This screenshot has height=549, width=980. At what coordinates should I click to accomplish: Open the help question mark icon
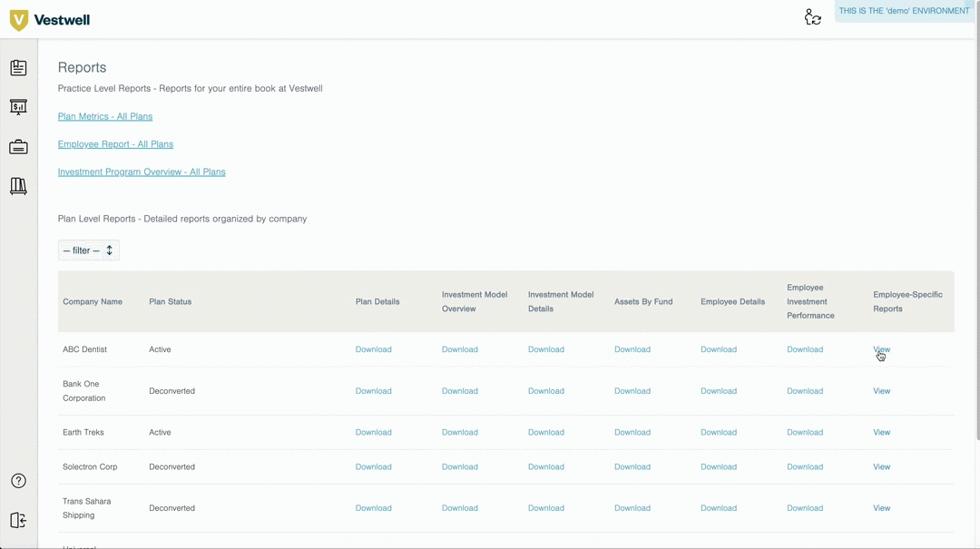point(18,481)
